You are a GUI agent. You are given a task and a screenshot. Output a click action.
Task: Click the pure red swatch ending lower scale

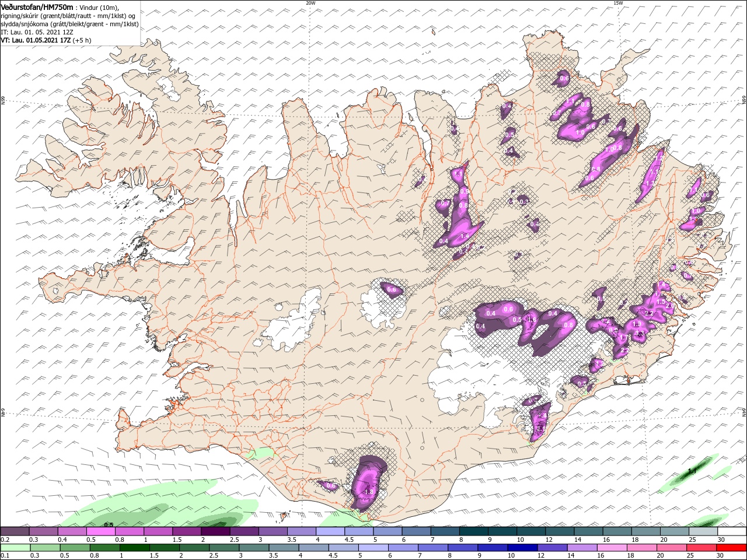731,548
